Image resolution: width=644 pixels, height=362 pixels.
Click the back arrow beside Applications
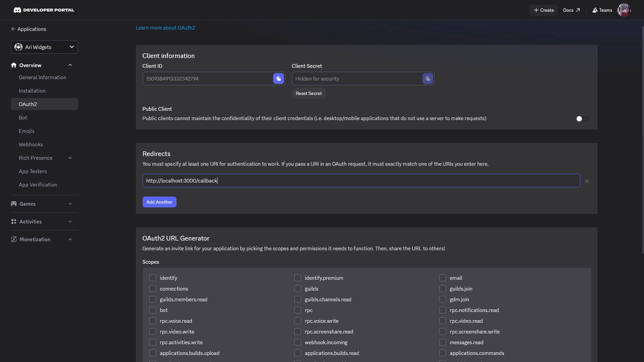(13, 29)
